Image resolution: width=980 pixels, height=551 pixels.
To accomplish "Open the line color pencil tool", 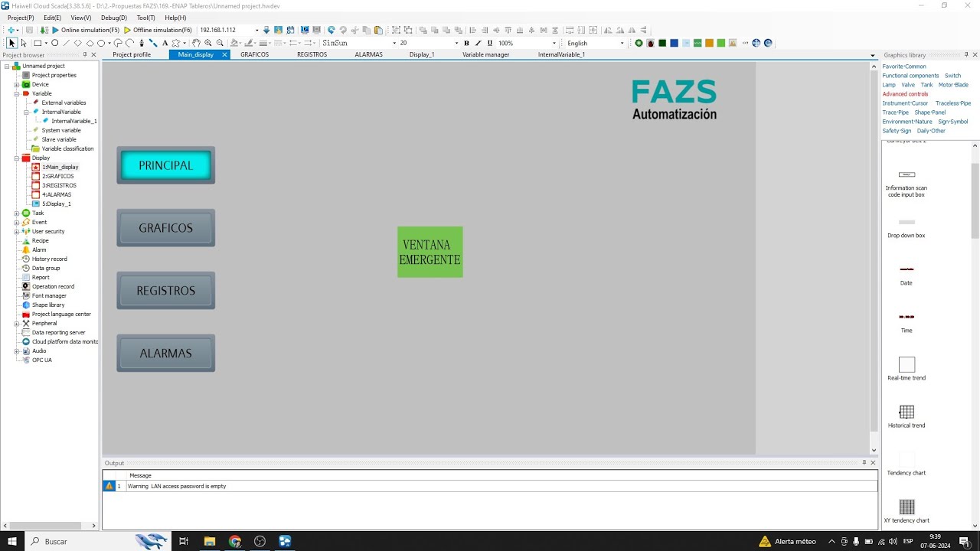I will [x=249, y=43].
